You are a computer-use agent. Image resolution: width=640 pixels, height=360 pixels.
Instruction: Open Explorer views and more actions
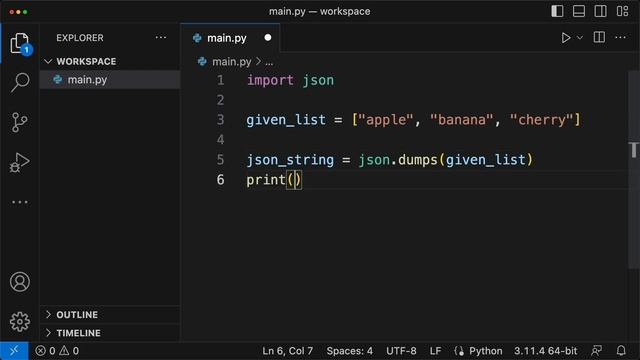[161, 38]
